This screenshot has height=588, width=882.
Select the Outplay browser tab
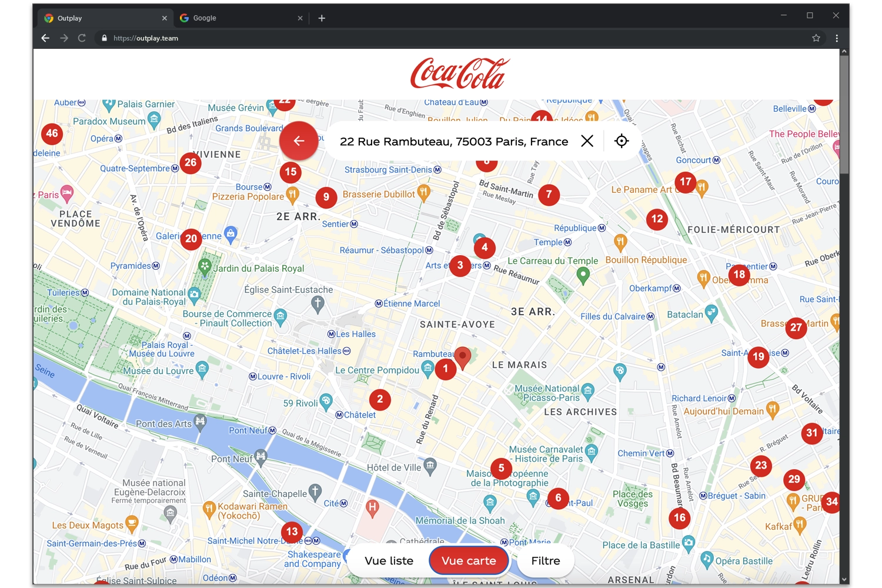pos(106,18)
